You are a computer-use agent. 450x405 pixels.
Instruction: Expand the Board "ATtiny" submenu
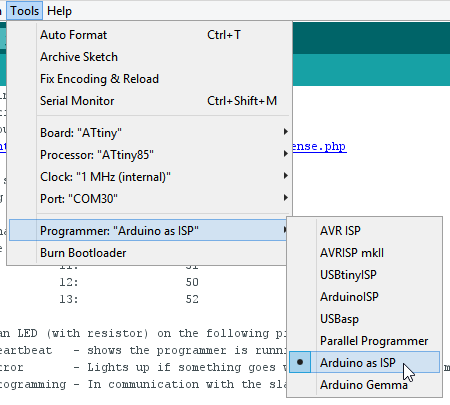149,133
